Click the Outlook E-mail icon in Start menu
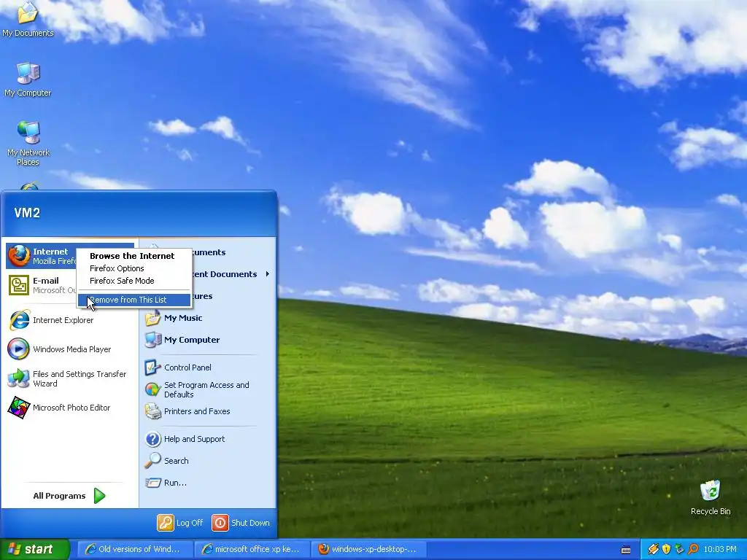Viewport: 747px width, 560px height. [18, 285]
